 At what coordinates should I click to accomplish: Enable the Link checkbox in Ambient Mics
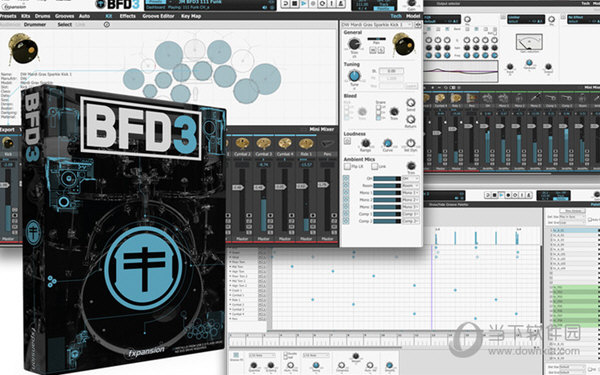[x=375, y=166]
